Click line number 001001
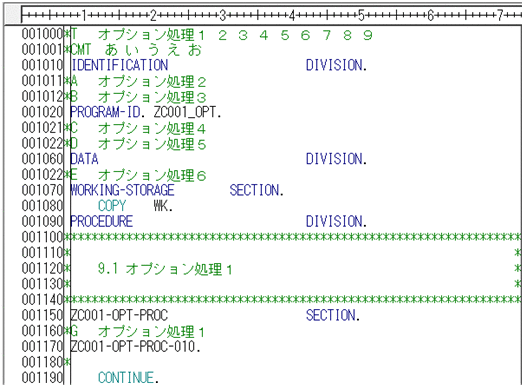This screenshot has height=388, width=525. 42,50
